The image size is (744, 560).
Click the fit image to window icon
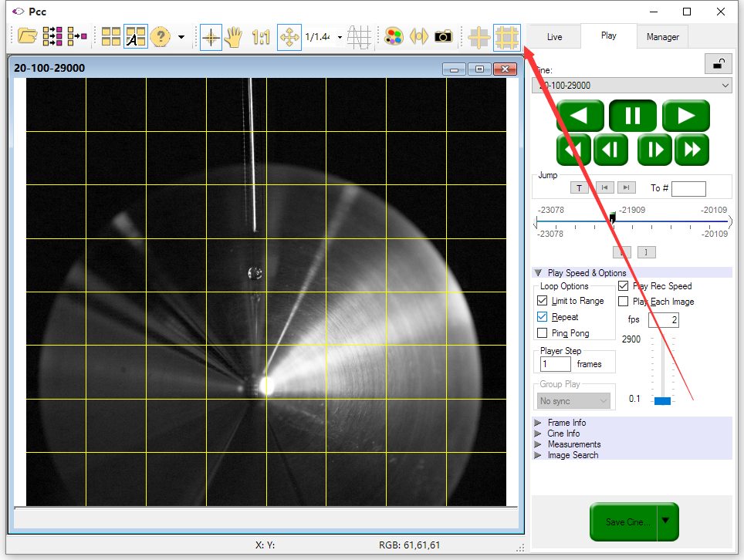pos(289,37)
